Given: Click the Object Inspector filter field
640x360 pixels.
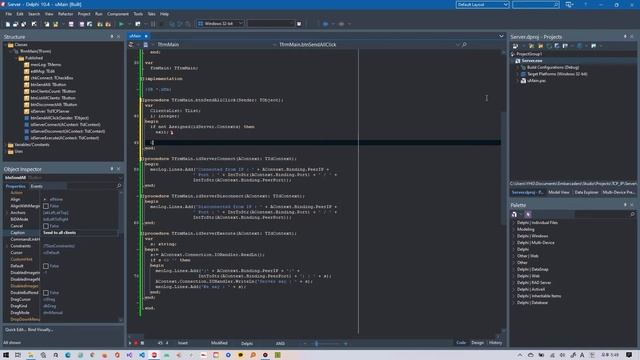Looking at the screenshot, I should point(91,186).
